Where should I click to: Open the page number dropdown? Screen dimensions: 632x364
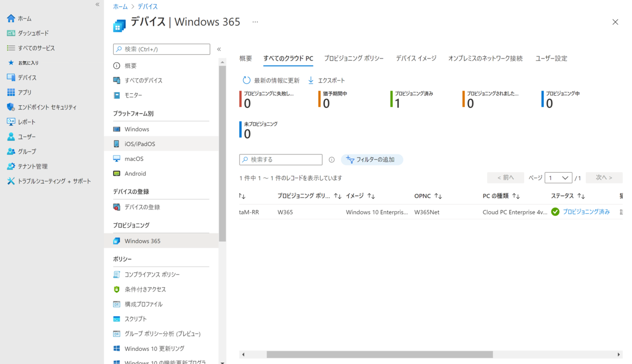558,178
